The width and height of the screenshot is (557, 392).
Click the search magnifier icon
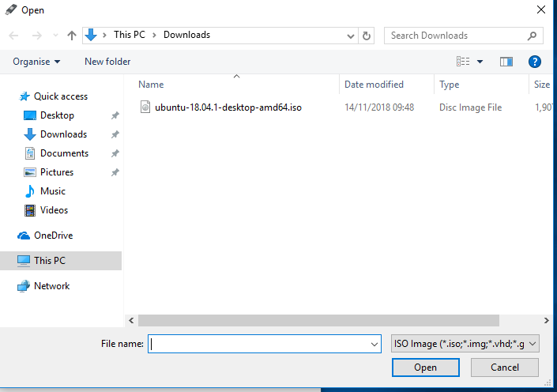(533, 36)
